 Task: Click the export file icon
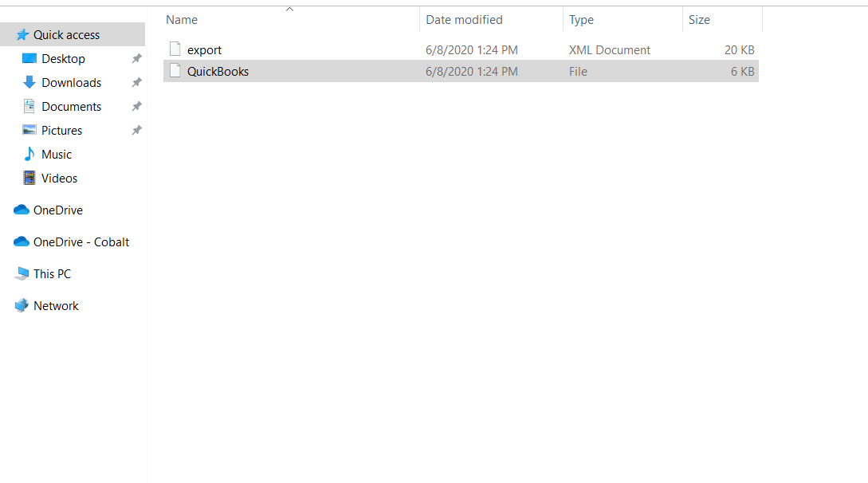(175, 49)
